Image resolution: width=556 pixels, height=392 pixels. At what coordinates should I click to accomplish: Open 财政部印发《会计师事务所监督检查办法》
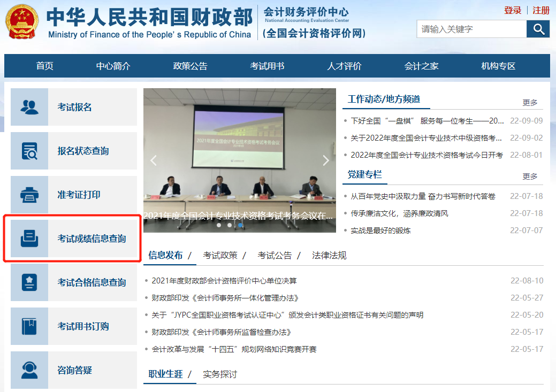pos(221,332)
